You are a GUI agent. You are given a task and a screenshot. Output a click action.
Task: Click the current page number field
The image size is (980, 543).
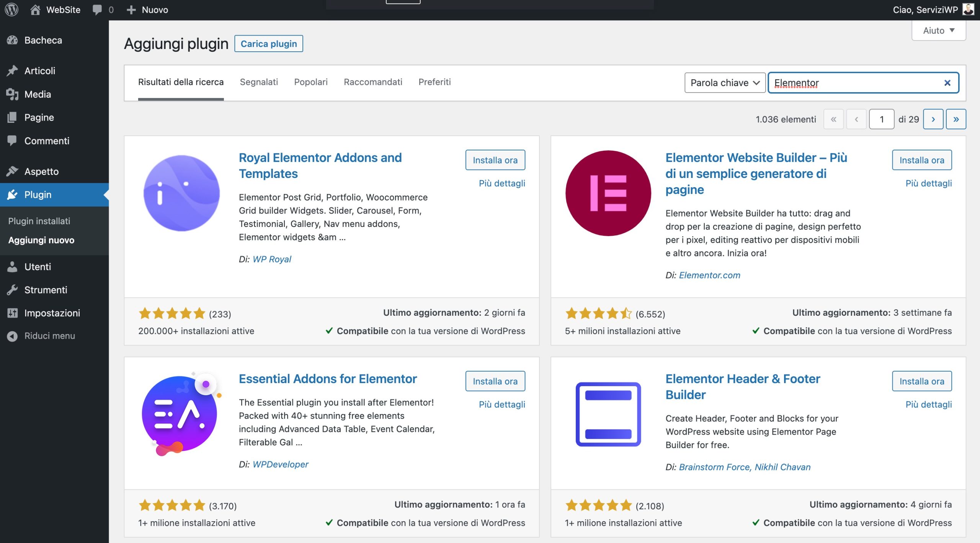pos(881,119)
